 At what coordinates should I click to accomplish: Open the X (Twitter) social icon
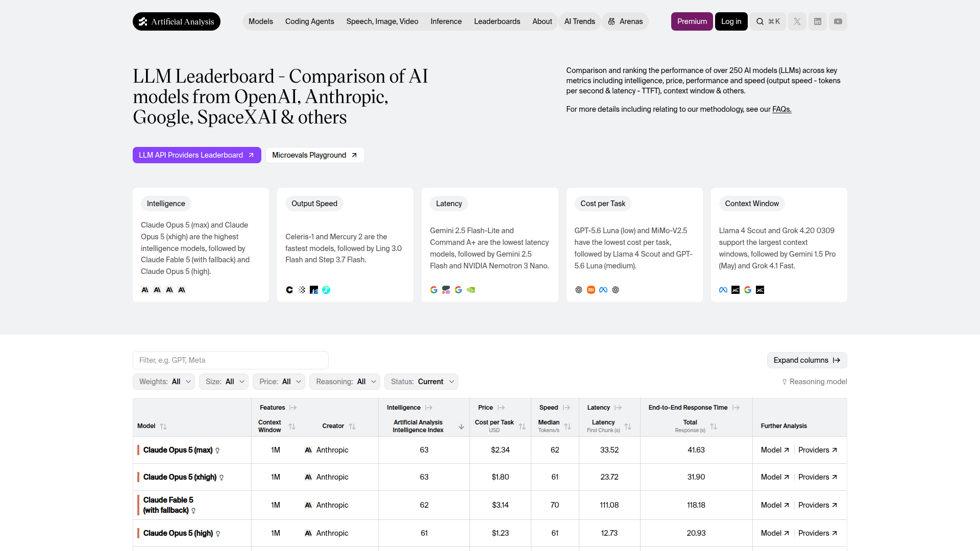click(797, 21)
